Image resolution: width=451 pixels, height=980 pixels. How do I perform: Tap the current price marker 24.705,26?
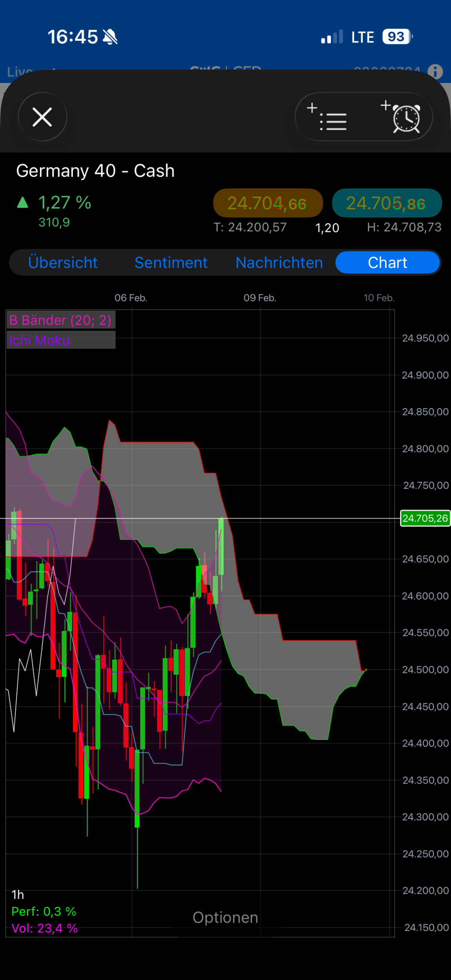click(x=425, y=518)
